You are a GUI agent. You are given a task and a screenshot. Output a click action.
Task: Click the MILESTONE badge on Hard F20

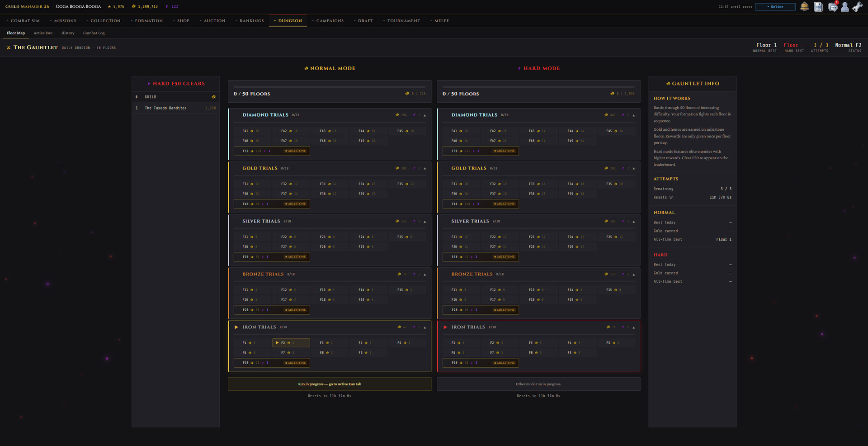[504, 310]
